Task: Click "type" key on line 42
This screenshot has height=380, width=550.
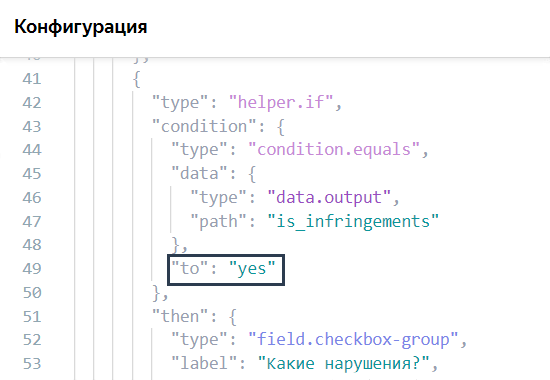Action: coord(180,102)
